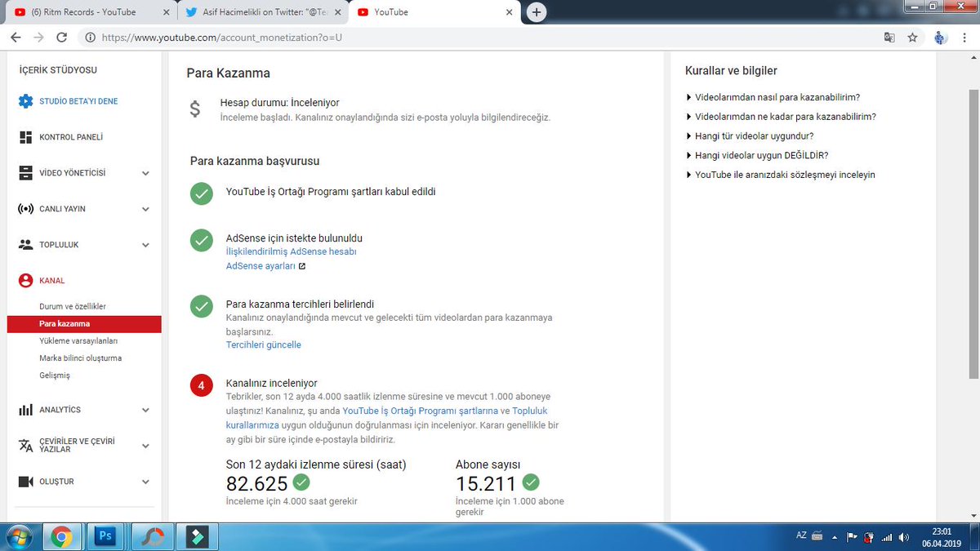Click the Çeviriler translate icon

(x=25, y=446)
